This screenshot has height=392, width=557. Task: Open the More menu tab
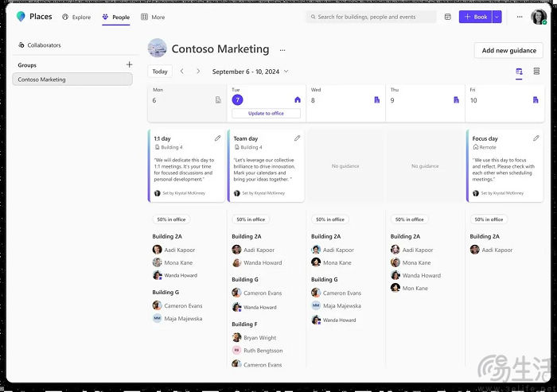point(153,17)
